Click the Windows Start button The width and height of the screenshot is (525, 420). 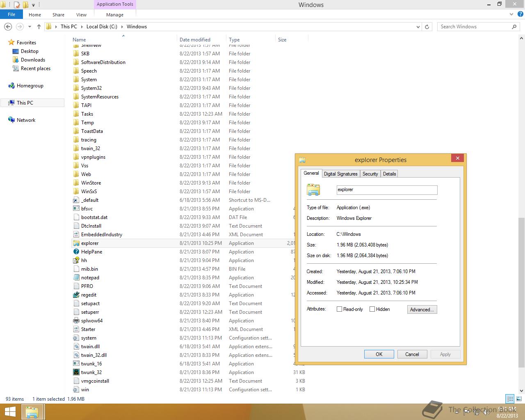point(10,412)
